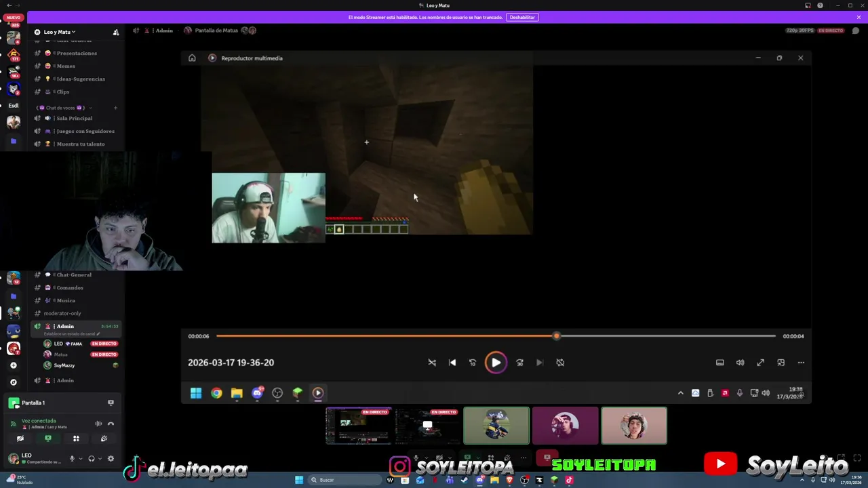Open Discord in streamed taskbar
Viewport: 868px width, 488px height.
[x=257, y=393]
